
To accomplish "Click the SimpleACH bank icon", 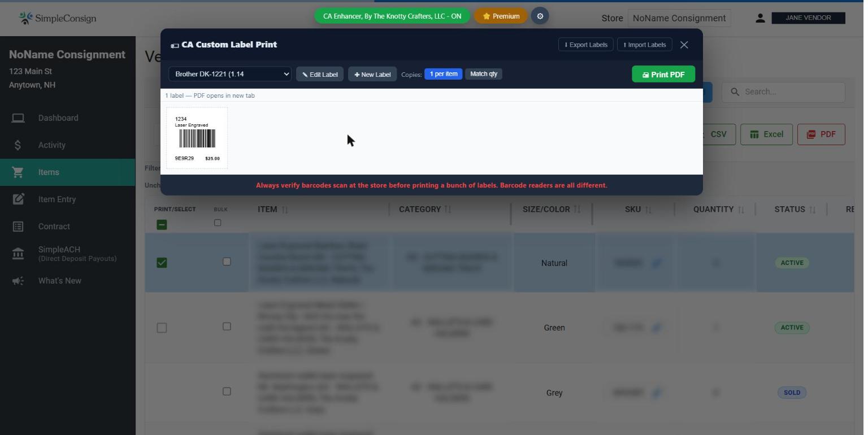I will tap(18, 254).
